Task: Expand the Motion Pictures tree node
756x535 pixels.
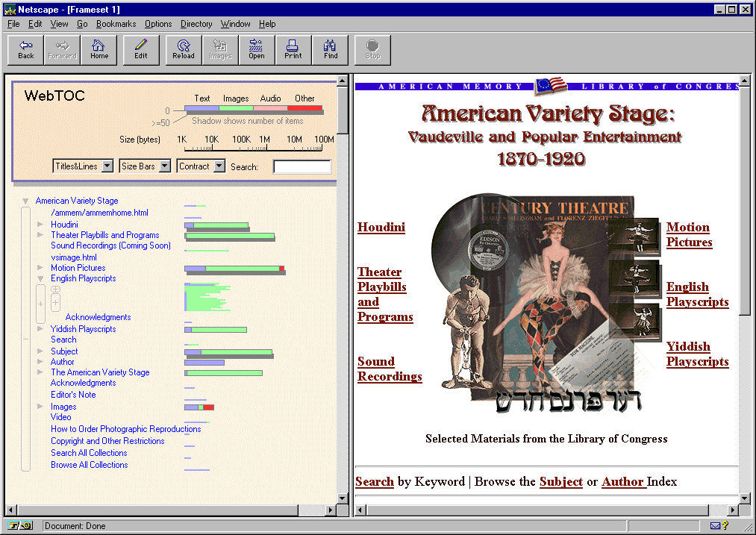Action: click(x=40, y=268)
